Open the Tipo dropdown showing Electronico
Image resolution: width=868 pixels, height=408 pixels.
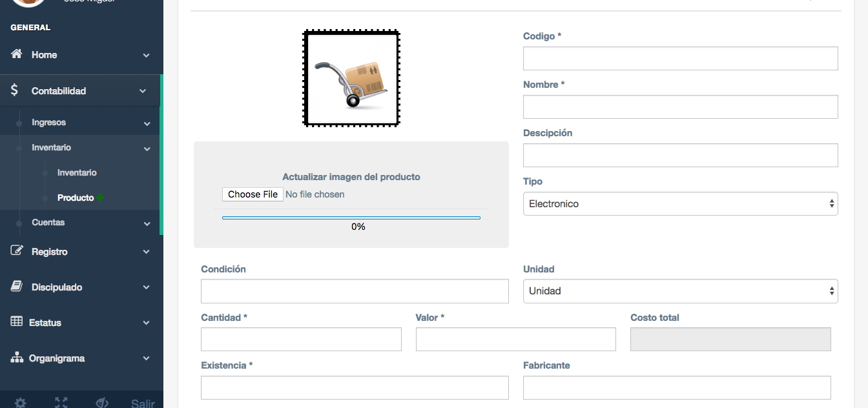click(680, 203)
